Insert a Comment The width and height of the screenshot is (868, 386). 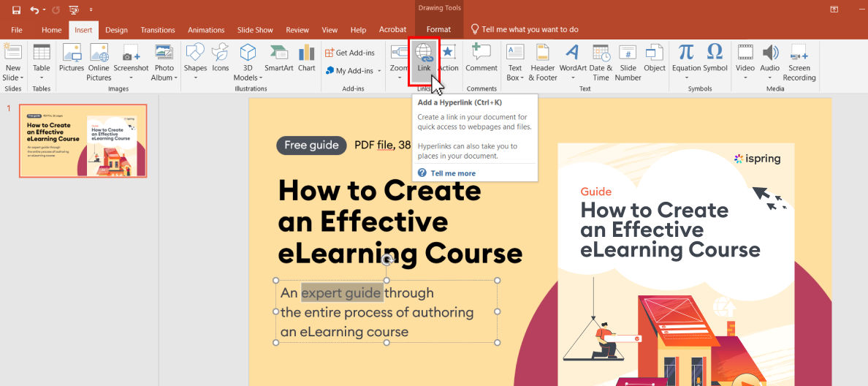(481, 58)
